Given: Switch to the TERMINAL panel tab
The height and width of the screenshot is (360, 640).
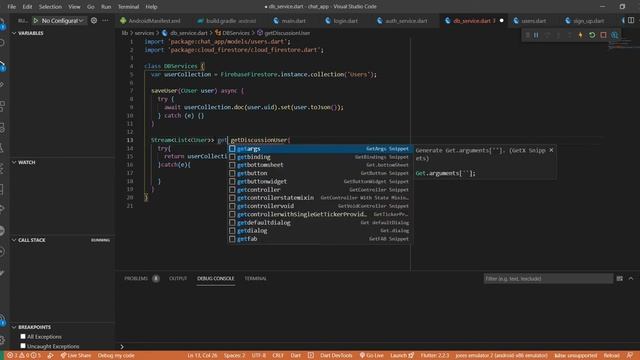Looking at the screenshot, I should (256, 278).
